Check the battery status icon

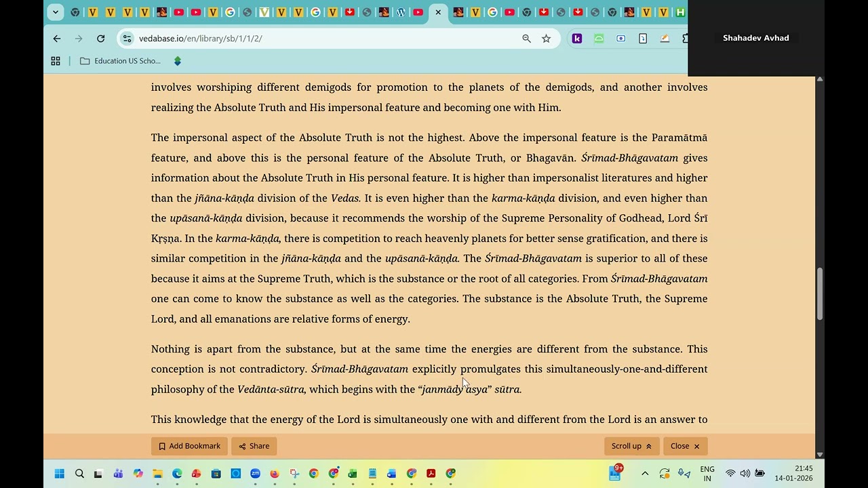point(760,474)
